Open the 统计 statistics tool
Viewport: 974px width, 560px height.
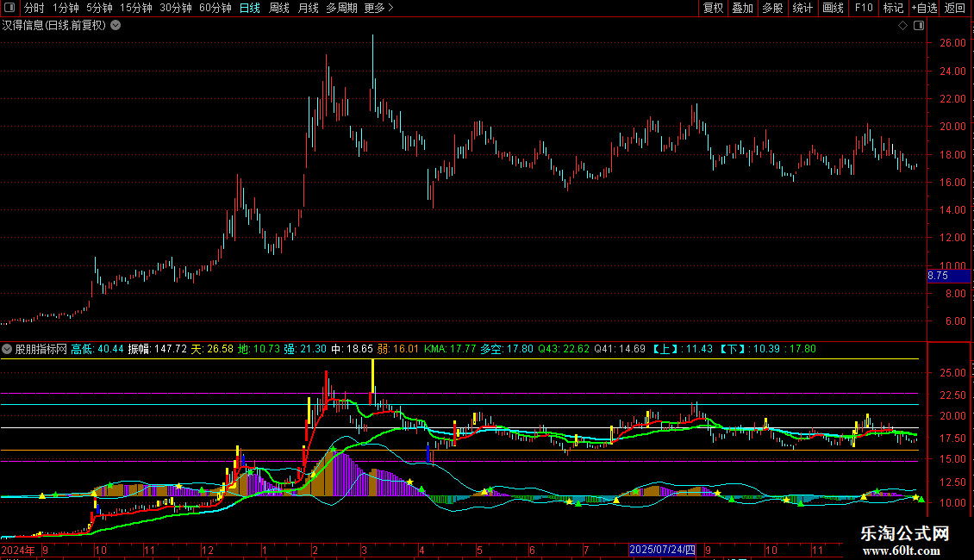[802, 8]
